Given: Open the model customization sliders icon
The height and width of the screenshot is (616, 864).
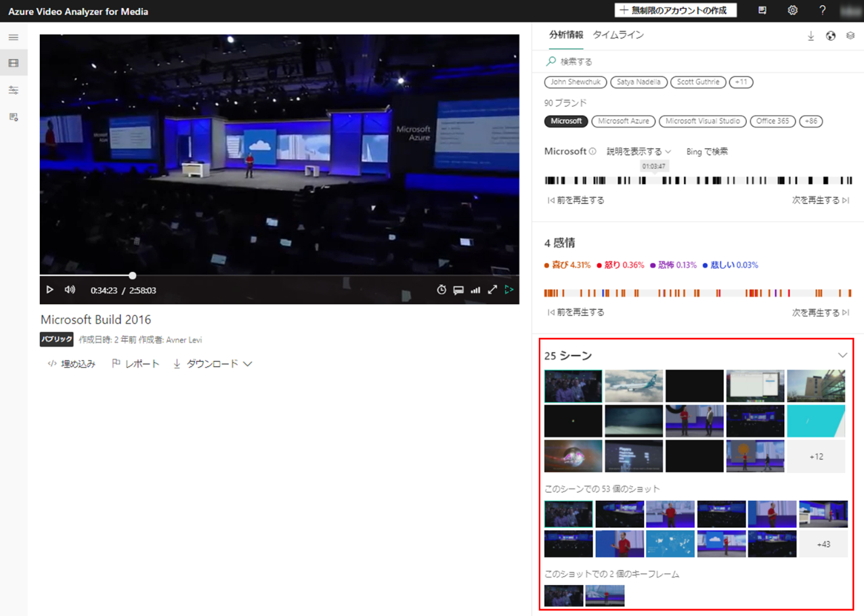Looking at the screenshot, I should pos(14,90).
